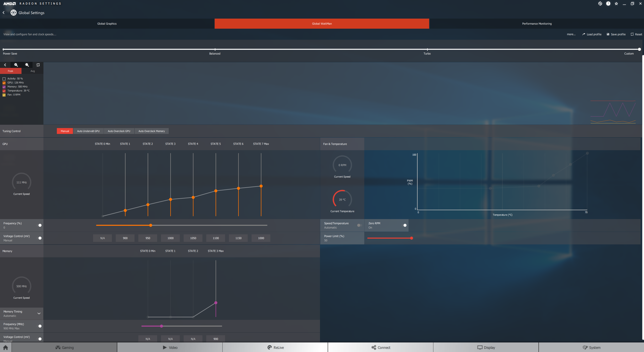Viewport: 644px width, 352px height.
Task: Toggle the Zero RPM switch
Action: click(x=404, y=225)
